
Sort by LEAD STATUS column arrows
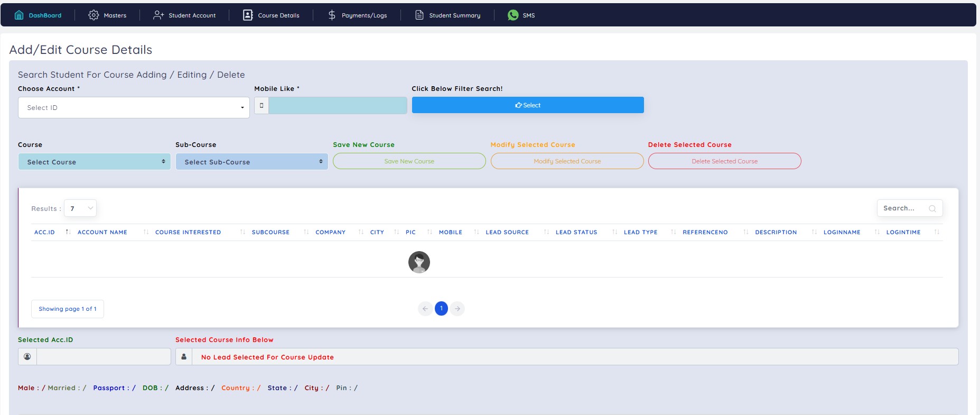click(x=614, y=232)
